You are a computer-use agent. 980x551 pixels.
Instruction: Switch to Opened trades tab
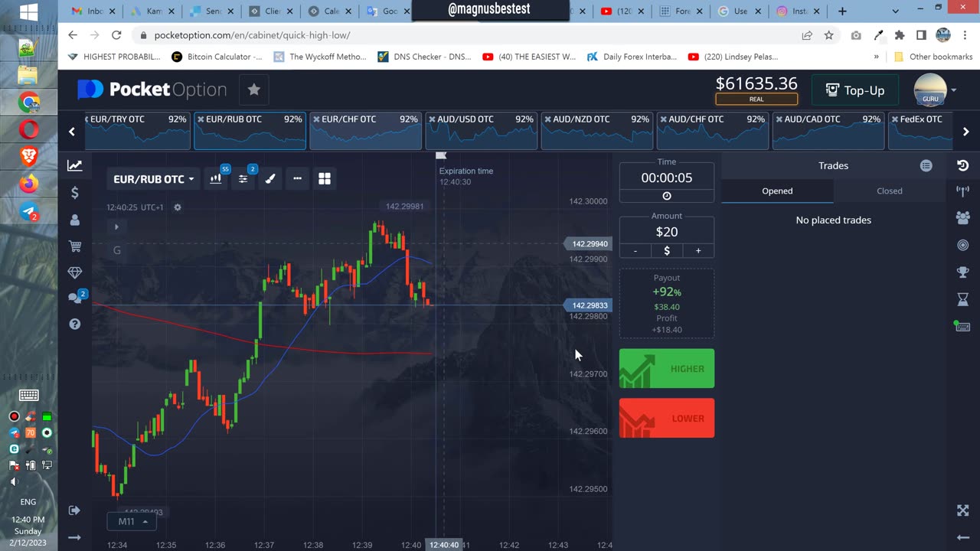pyautogui.click(x=777, y=191)
